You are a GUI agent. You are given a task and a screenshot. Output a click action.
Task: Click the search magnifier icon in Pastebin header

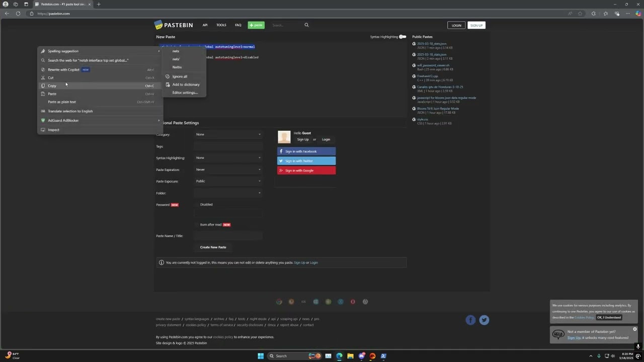[x=306, y=25]
